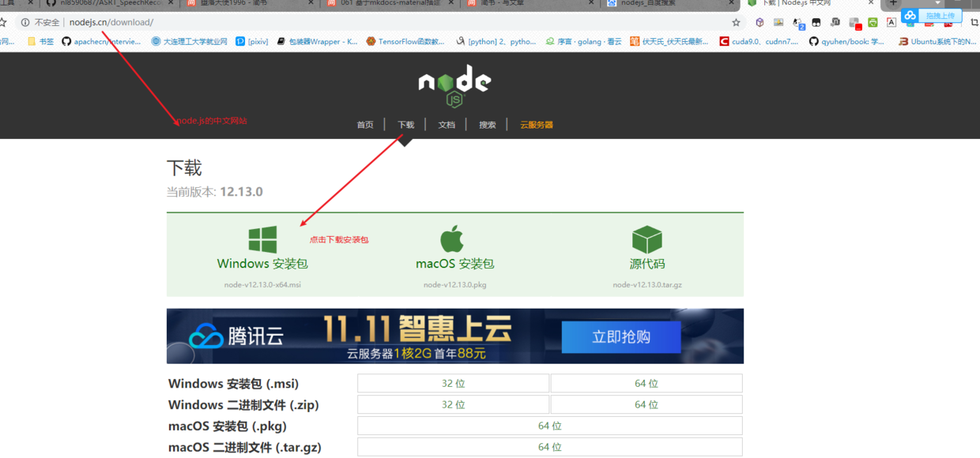This screenshot has height=458, width=980.
Task: Open the 腾讯云 11.11 advertisement banner
Action: coord(455,336)
